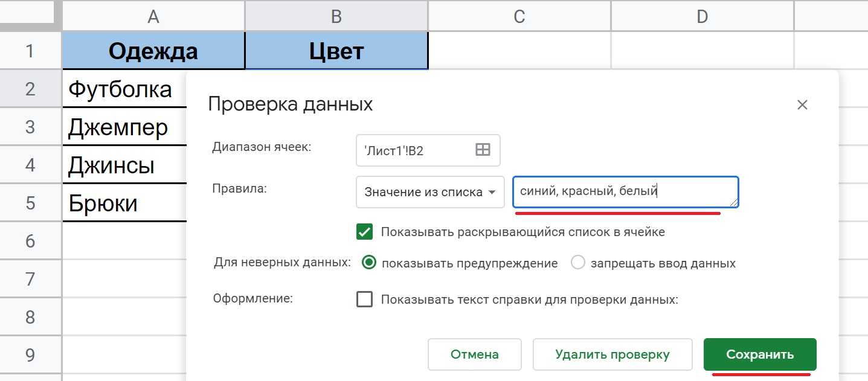Select row 2 header
The image size is (868, 381).
[x=30, y=89]
